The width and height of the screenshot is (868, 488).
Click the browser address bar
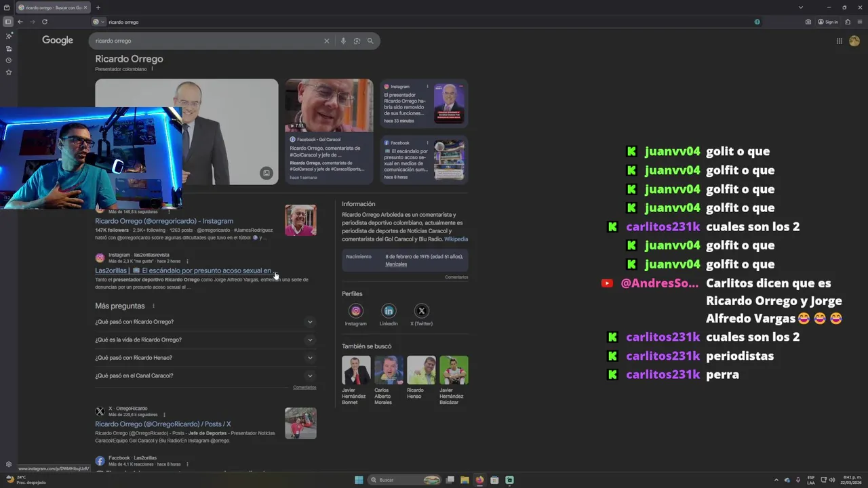click(x=427, y=22)
